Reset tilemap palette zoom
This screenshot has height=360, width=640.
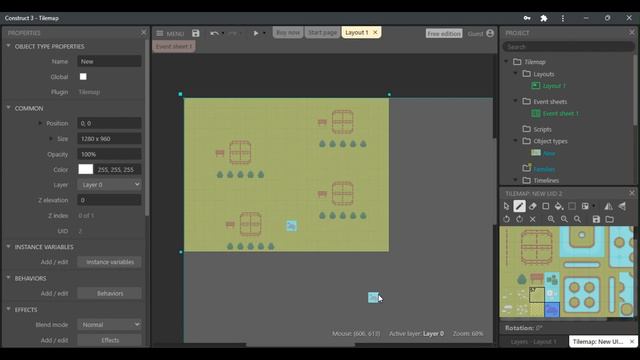[x=577, y=219]
